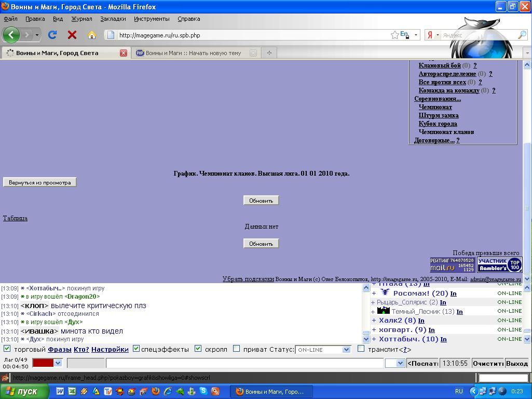The height and width of the screenshot is (399, 532).
Task: Click the Росомах! clan emblem icon
Action: pyautogui.click(x=385, y=292)
